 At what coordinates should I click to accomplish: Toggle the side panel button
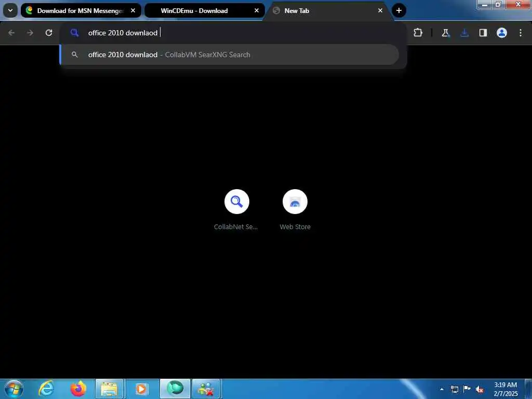click(483, 33)
